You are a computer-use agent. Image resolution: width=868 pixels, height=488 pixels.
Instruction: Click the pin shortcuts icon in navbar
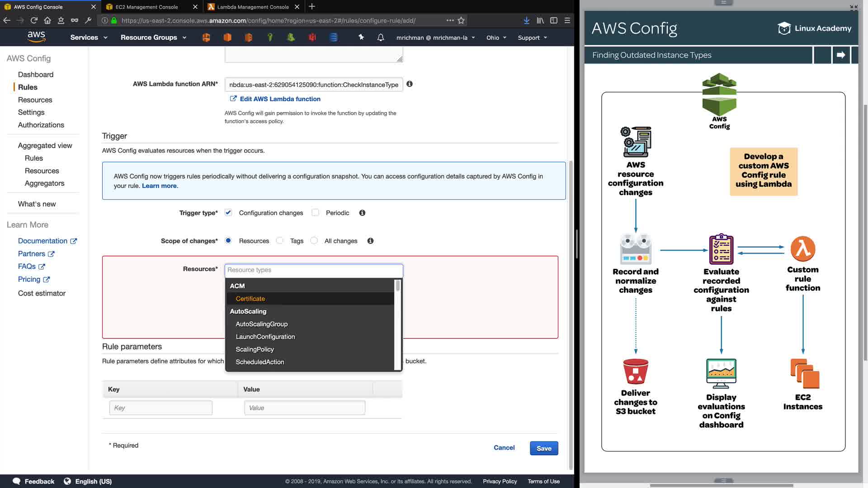click(x=361, y=37)
